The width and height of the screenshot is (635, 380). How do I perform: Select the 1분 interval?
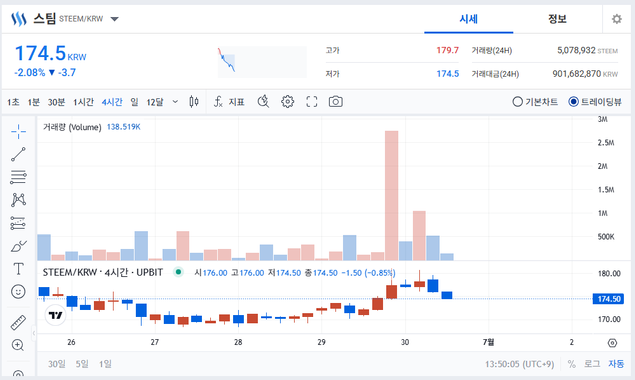34,102
